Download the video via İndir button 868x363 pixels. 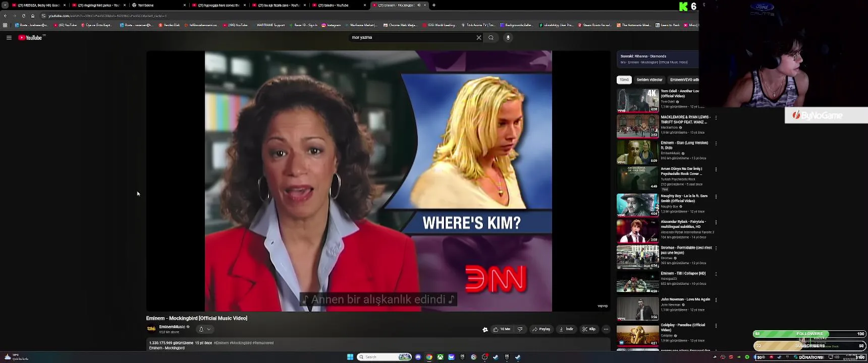point(566,329)
